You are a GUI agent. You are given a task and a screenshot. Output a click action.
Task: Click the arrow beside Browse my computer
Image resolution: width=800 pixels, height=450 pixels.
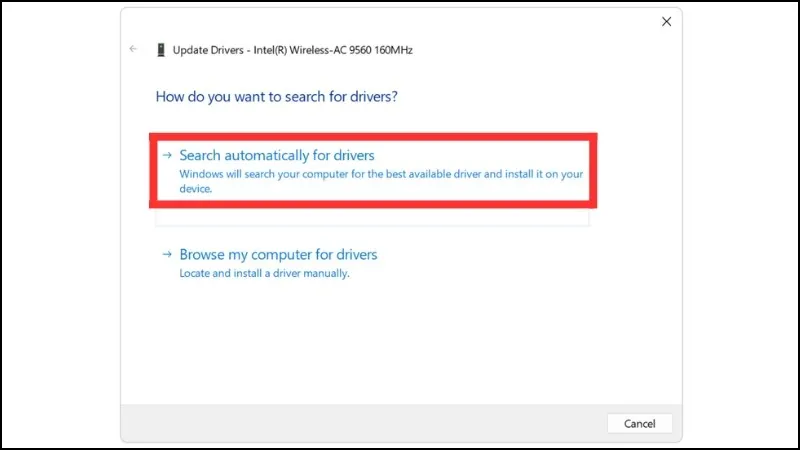click(x=168, y=255)
